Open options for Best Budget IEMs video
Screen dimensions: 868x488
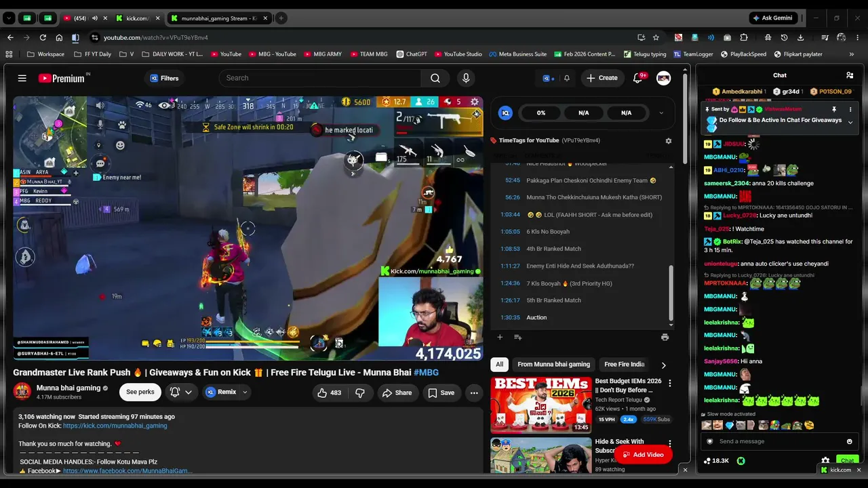click(670, 384)
